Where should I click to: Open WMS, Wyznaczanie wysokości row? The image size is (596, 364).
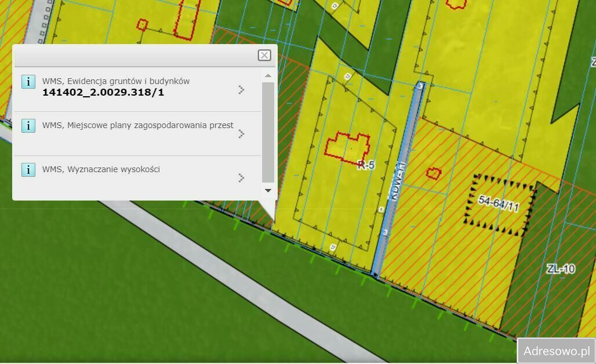point(137,177)
